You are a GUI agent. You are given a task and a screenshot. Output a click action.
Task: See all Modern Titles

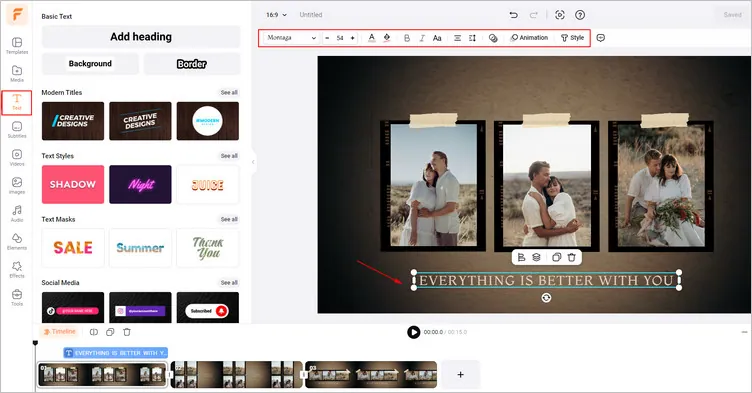[229, 92]
